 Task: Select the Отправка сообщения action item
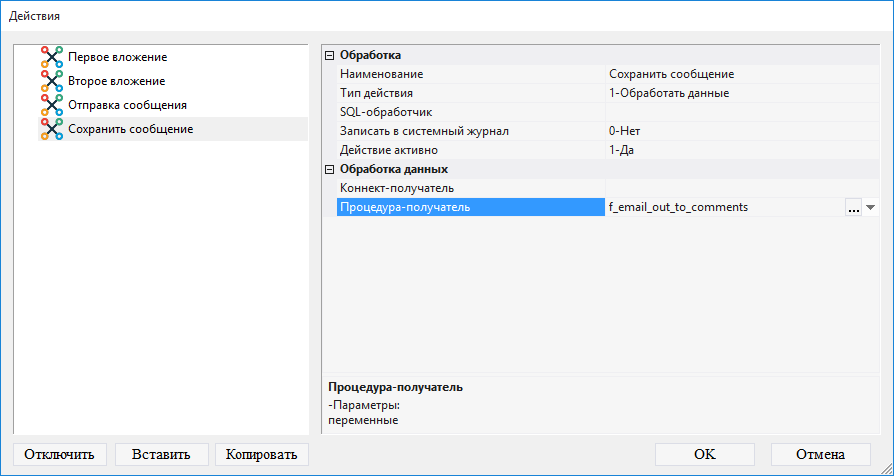[127, 105]
